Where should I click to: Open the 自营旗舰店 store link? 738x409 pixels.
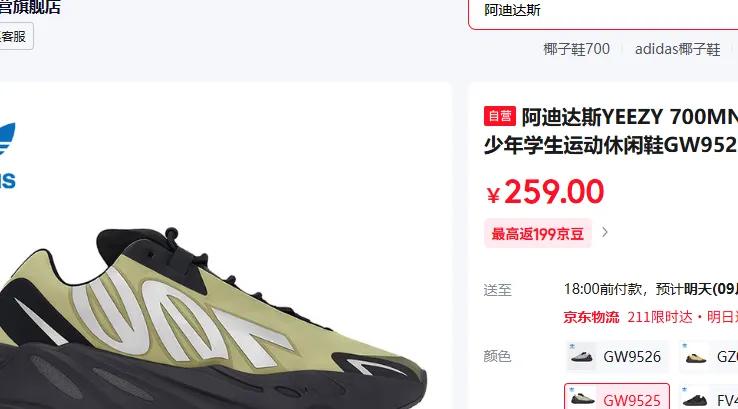[x=30, y=7]
